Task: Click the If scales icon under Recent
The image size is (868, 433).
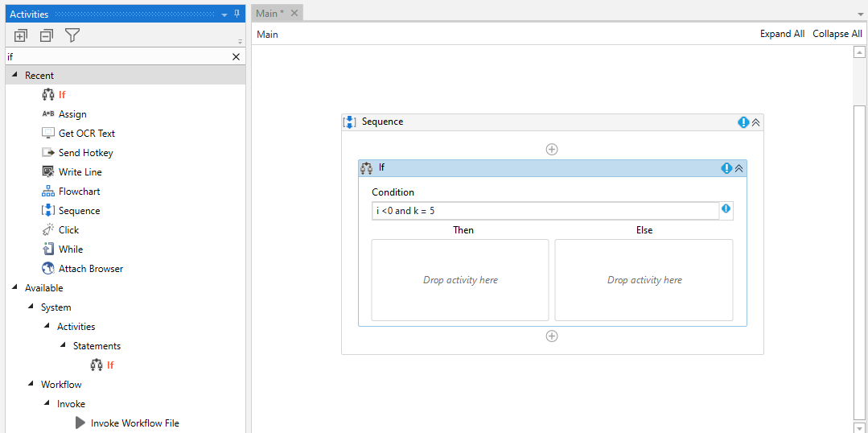Action: (x=48, y=95)
